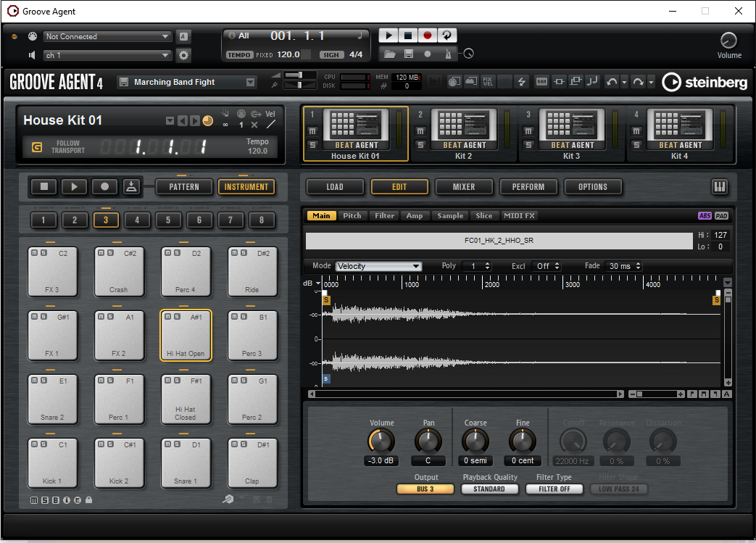Image resolution: width=756 pixels, height=543 pixels.
Task: Load the next kit with the right arrow
Action: coord(194,120)
